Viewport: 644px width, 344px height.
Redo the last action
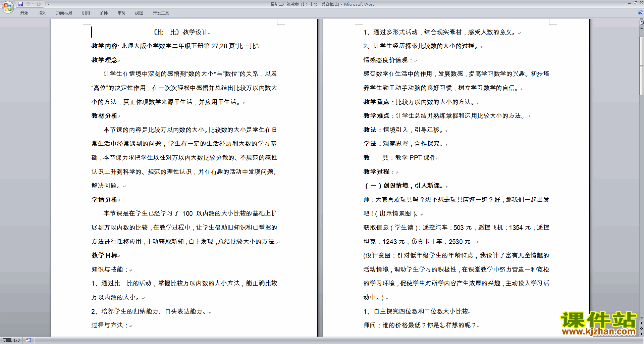point(39,4)
